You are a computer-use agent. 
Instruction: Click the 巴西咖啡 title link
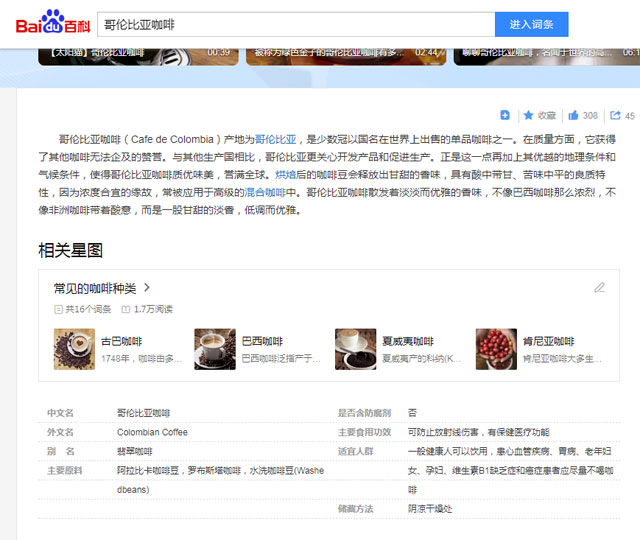(x=262, y=341)
